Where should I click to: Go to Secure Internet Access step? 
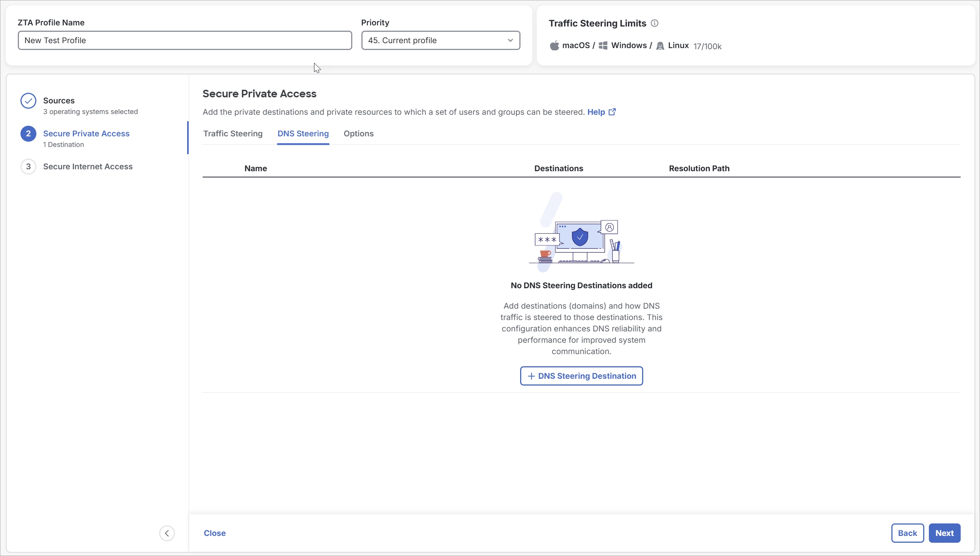point(88,167)
